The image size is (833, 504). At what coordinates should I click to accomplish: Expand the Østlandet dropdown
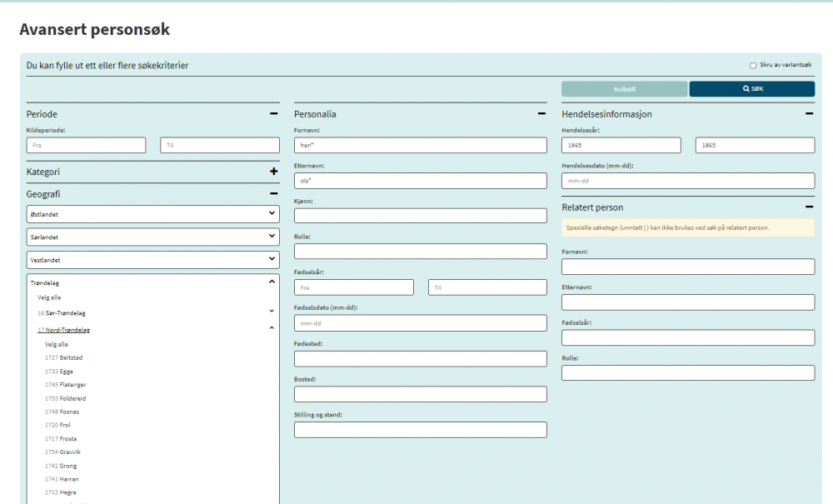[152, 214]
